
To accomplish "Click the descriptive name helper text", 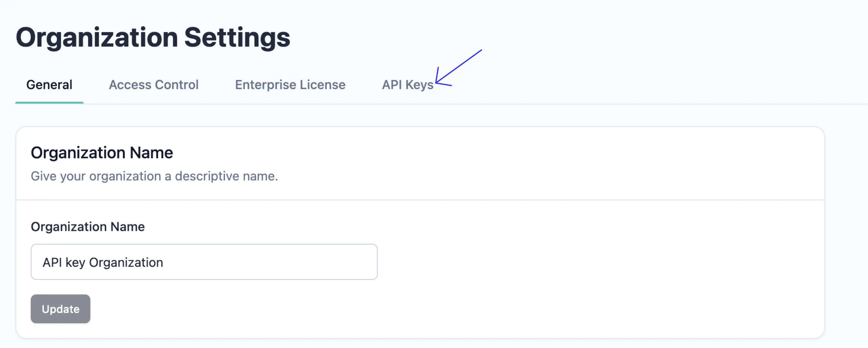I will coord(154,176).
